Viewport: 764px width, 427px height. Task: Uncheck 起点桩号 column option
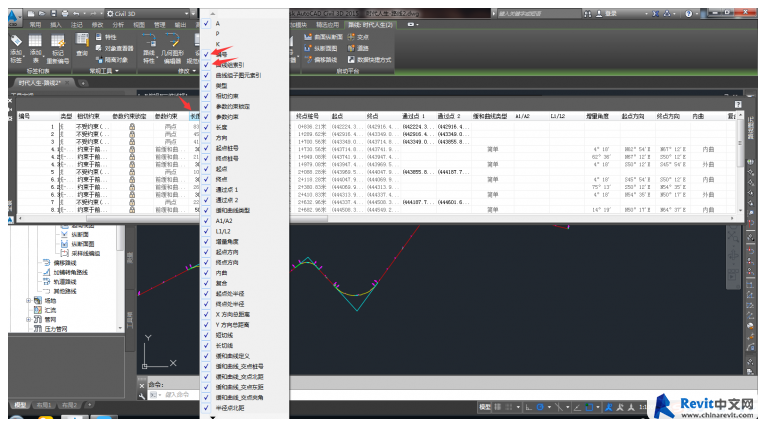(207, 148)
